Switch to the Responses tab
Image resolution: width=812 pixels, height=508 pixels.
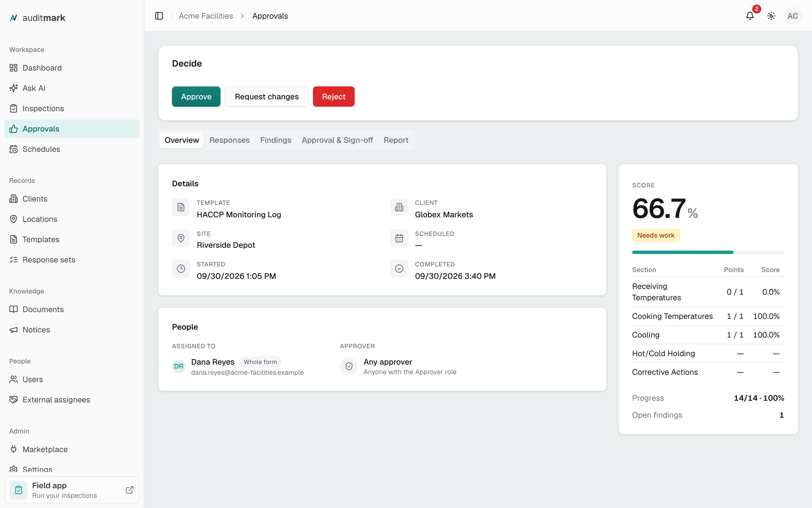point(230,140)
